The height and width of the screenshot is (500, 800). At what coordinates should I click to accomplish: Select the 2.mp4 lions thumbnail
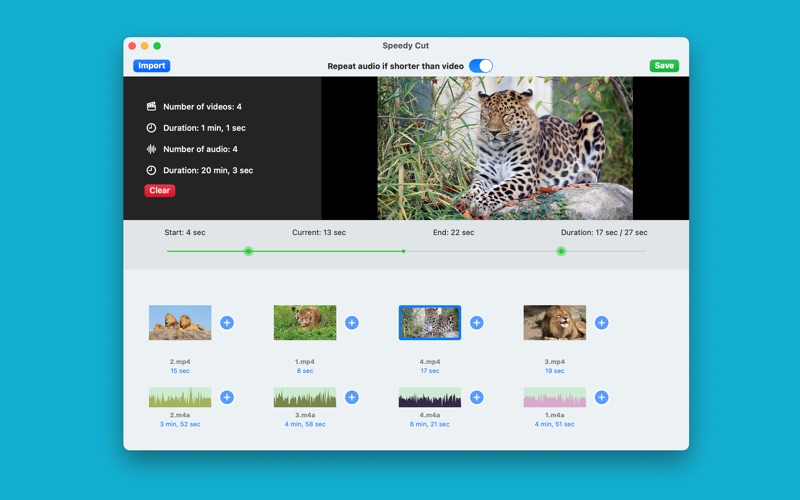[x=180, y=323]
